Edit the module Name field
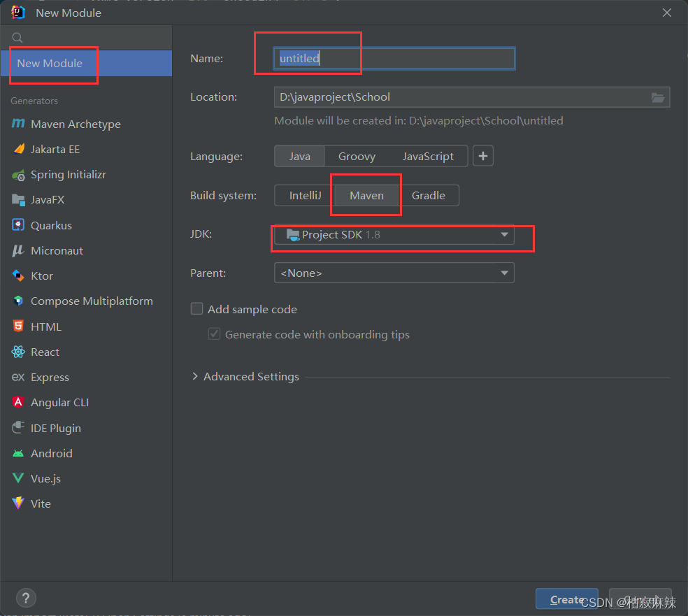688x616 pixels. pos(394,58)
